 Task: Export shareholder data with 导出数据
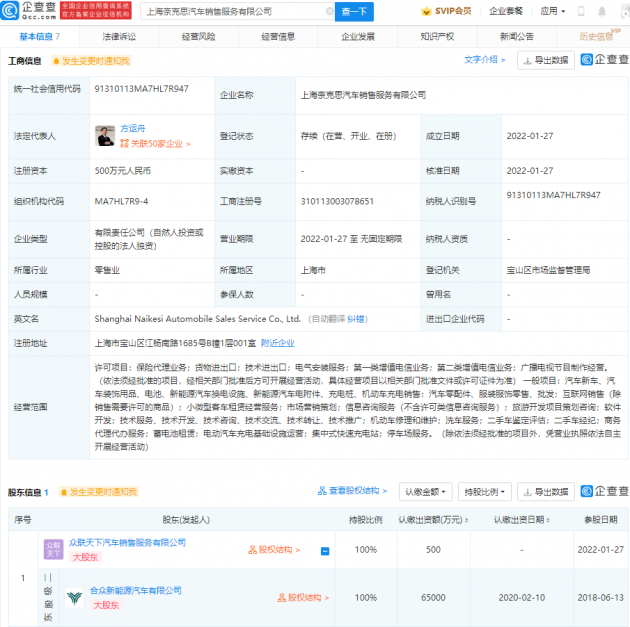pyautogui.click(x=546, y=492)
